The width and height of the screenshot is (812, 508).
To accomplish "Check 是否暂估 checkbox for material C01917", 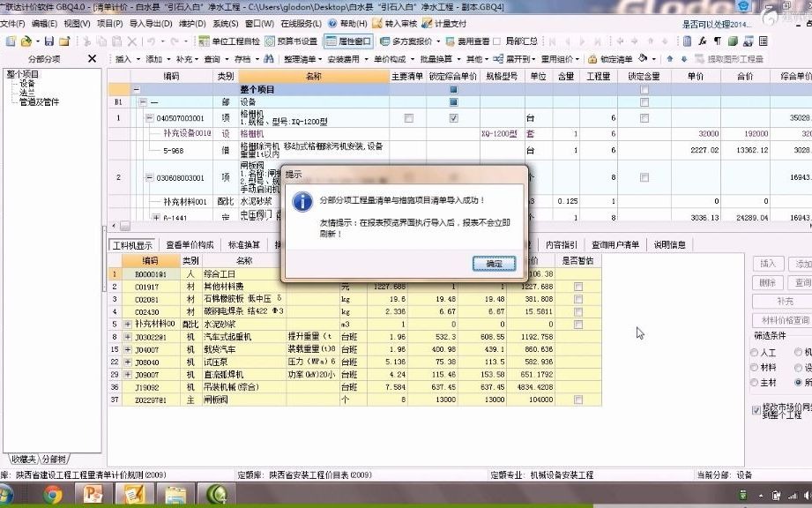I will pos(578,286).
